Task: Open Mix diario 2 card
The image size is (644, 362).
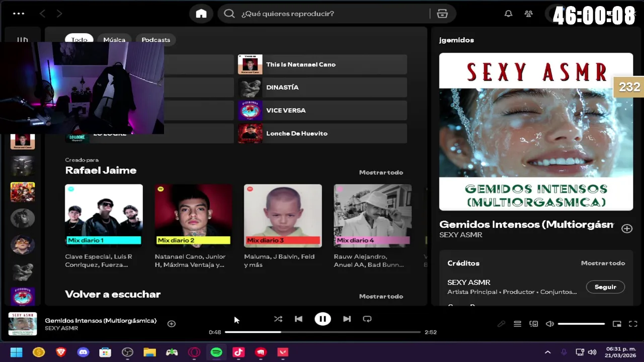Action: [x=193, y=226]
